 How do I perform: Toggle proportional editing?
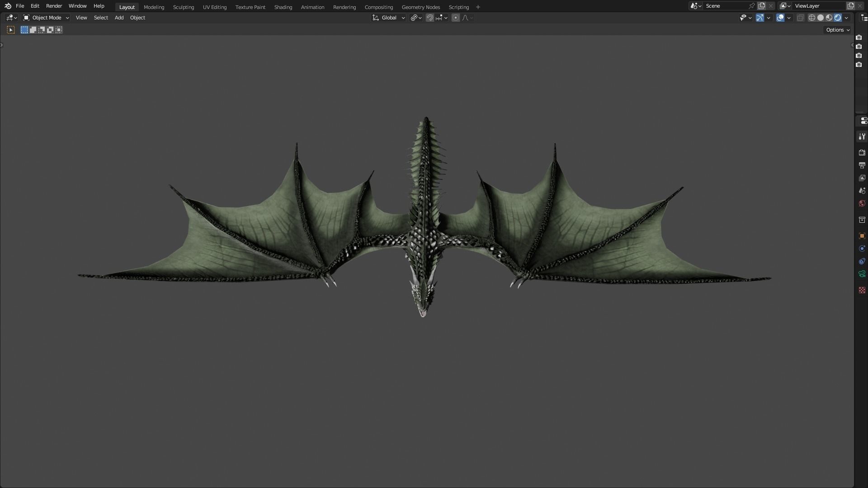tap(456, 18)
